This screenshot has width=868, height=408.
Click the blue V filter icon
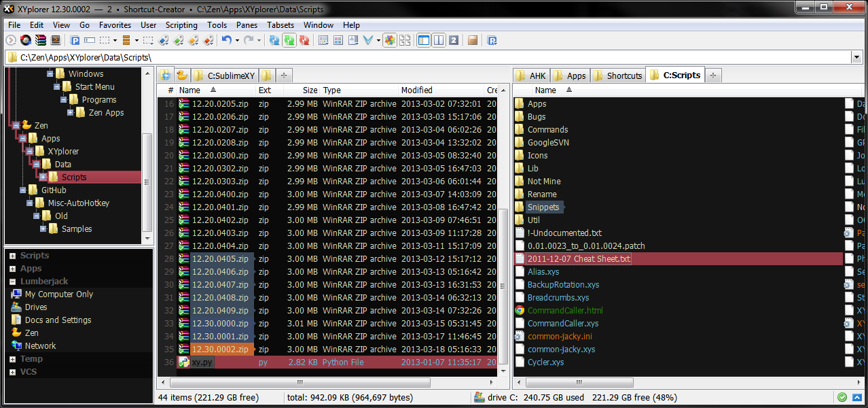point(367,41)
